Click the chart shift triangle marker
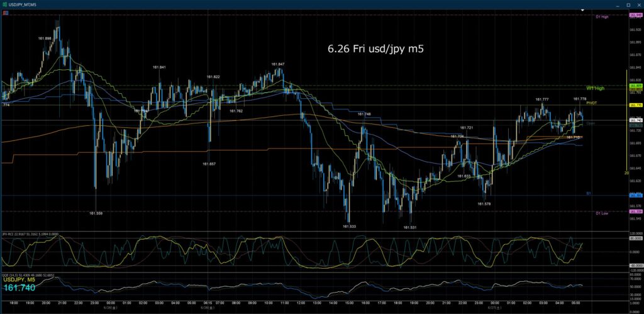Image resolution: width=644 pixels, height=314 pixels. point(582,9)
